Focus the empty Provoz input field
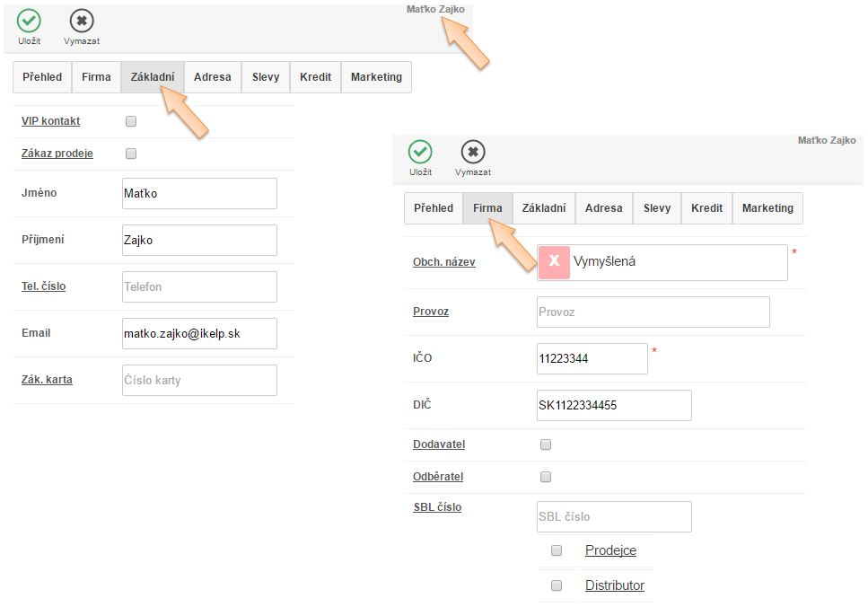The image size is (868, 607). click(653, 312)
